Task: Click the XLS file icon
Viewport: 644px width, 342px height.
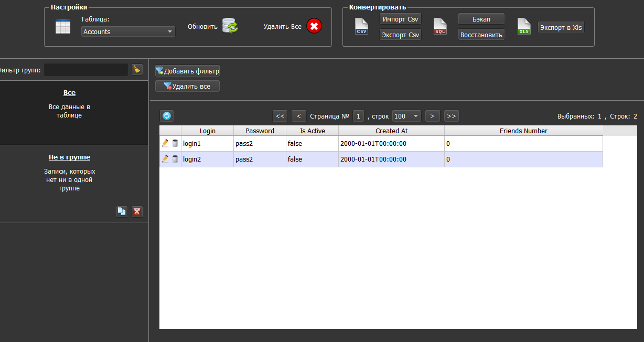Action: click(x=524, y=26)
